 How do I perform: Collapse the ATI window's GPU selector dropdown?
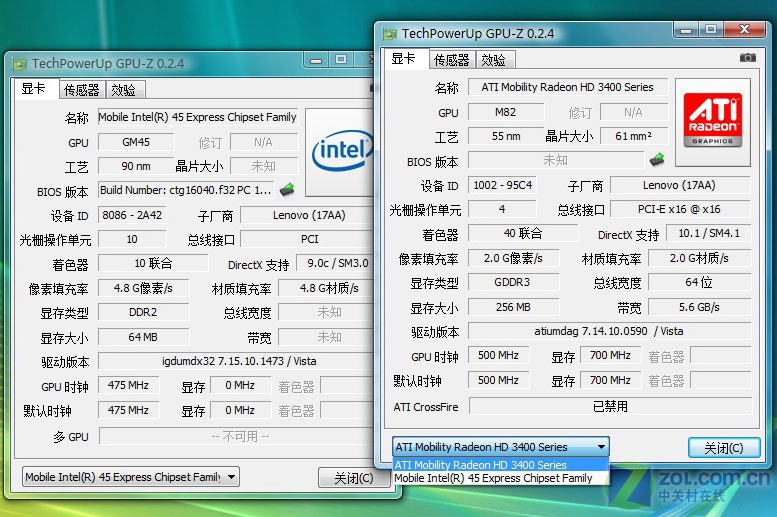tap(601, 447)
